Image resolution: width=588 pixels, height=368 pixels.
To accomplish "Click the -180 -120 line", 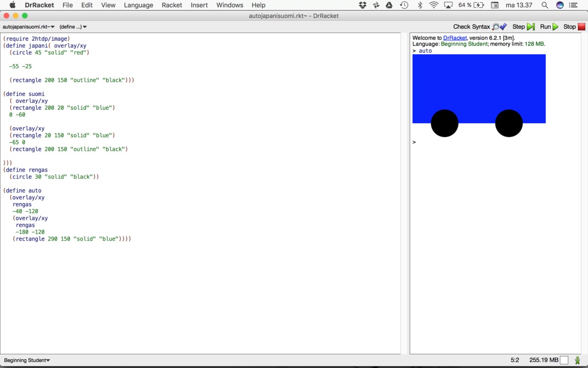I will tap(30, 232).
